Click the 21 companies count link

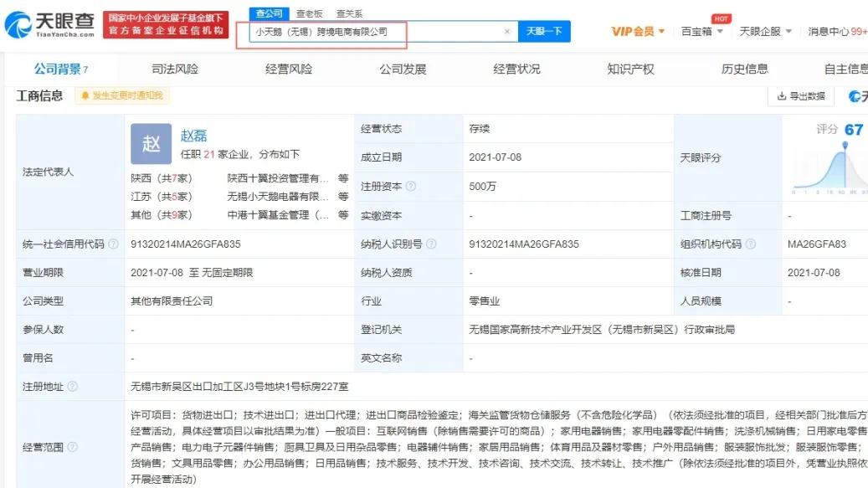pos(208,154)
